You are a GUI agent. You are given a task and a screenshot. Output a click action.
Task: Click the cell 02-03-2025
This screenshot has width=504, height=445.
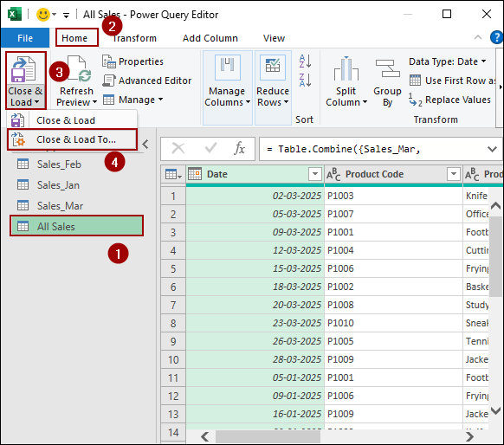[255, 196]
